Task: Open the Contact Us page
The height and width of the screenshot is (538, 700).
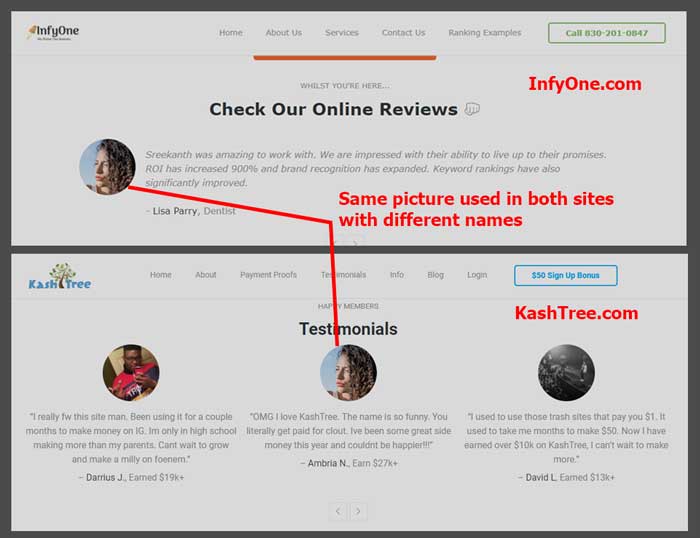Action: tap(403, 33)
